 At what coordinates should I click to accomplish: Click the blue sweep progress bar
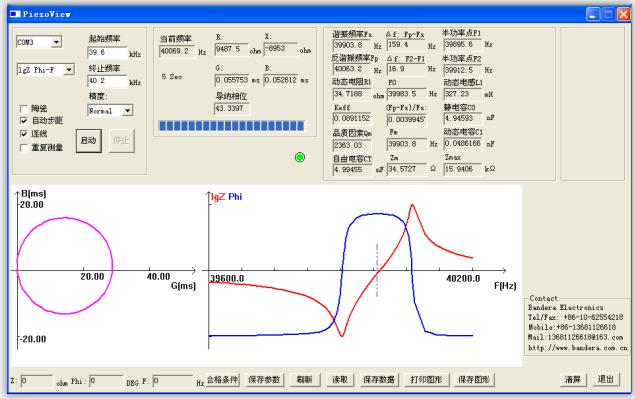(x=232, y=126)
